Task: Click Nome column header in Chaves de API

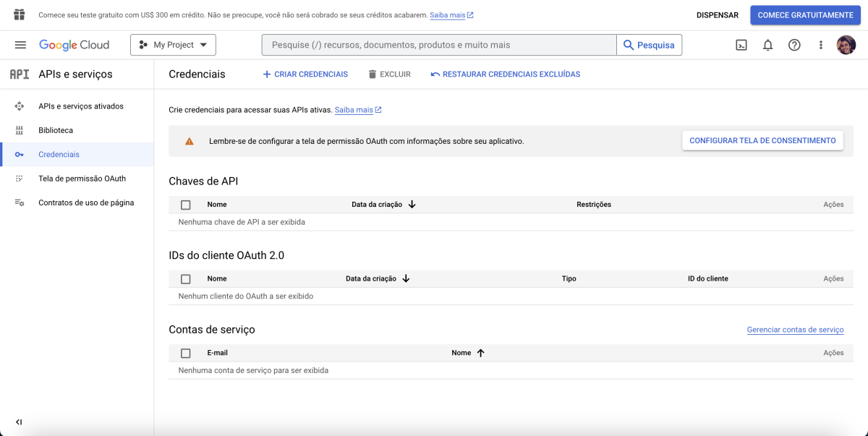Action: (x=217, y=205)
